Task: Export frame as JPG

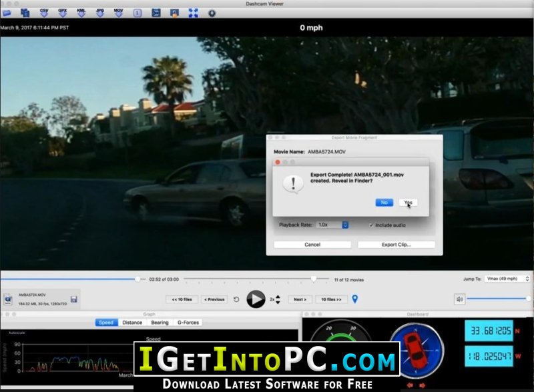Action: (99, 13)
